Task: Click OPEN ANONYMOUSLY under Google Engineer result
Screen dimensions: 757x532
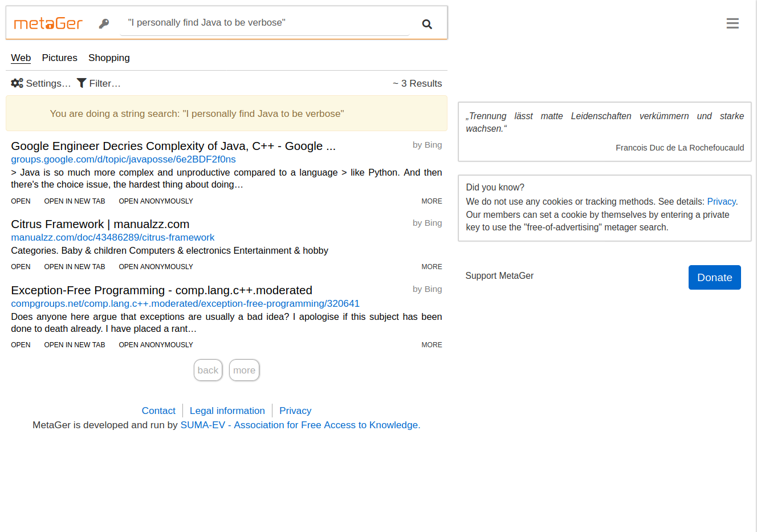Action: point(156,201)
